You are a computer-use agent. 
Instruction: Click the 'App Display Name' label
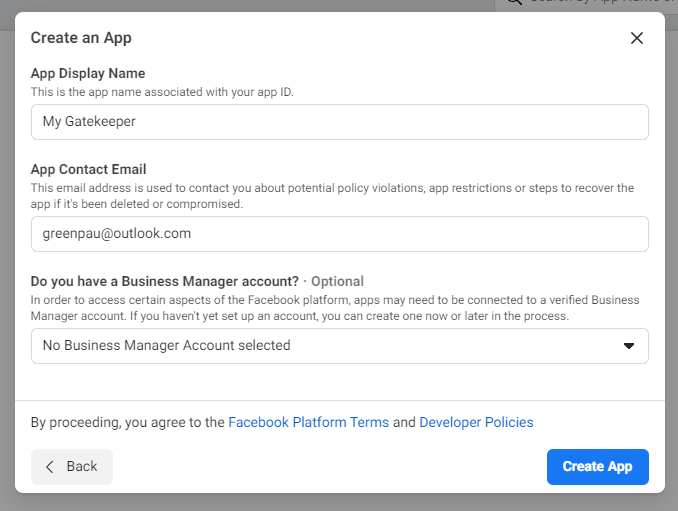[88, 73]
